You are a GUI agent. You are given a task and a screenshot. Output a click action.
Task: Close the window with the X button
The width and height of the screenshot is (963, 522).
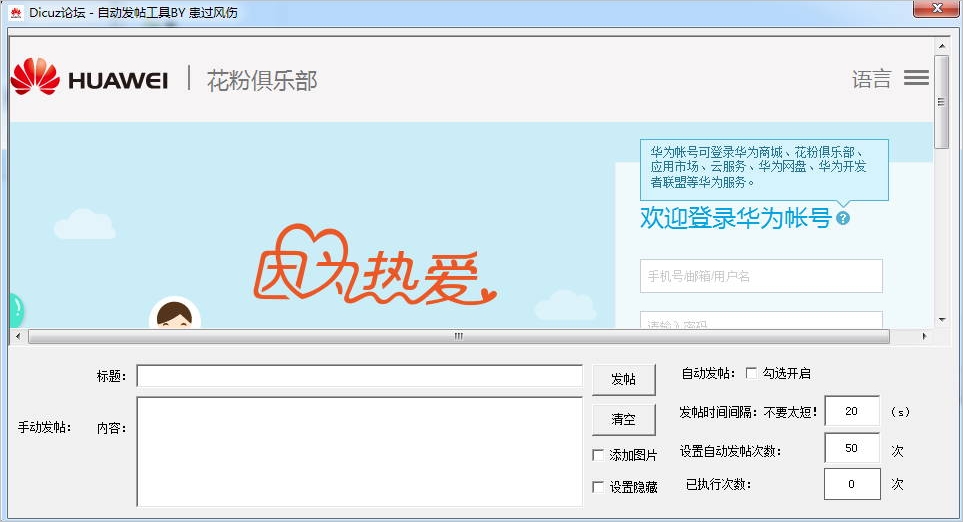[x=937, y=8]
